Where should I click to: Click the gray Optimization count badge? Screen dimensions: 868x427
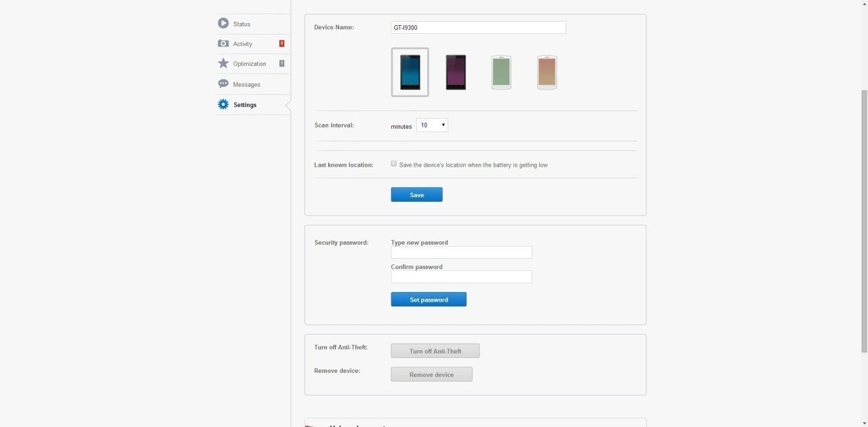tap(282, 63)
